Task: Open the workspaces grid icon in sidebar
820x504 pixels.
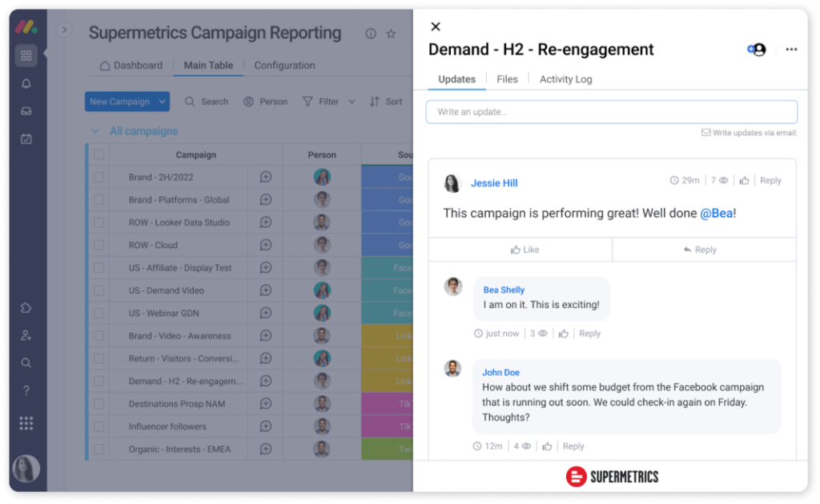Action: 26,56
